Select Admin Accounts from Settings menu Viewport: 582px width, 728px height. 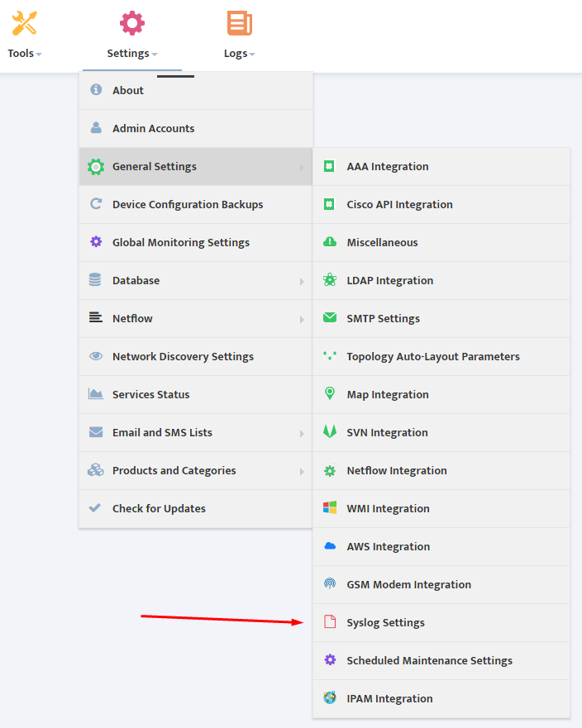(196, 129)
